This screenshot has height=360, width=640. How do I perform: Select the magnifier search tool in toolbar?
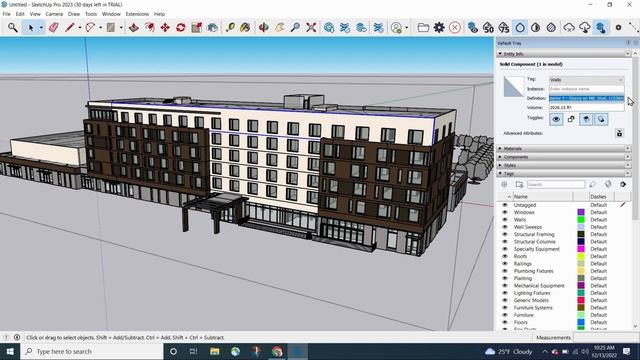(x=13, y=27)
